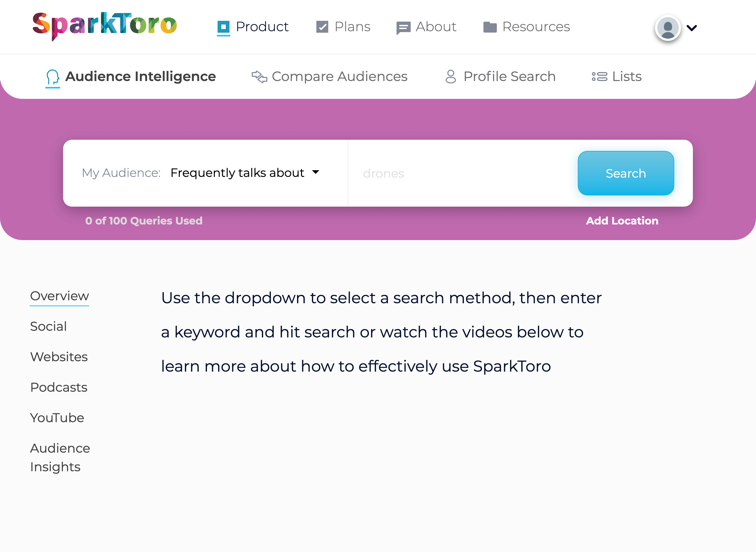Select Social in the sidebar
Screen dimensions: 756x552
click(x=49, y=326)
